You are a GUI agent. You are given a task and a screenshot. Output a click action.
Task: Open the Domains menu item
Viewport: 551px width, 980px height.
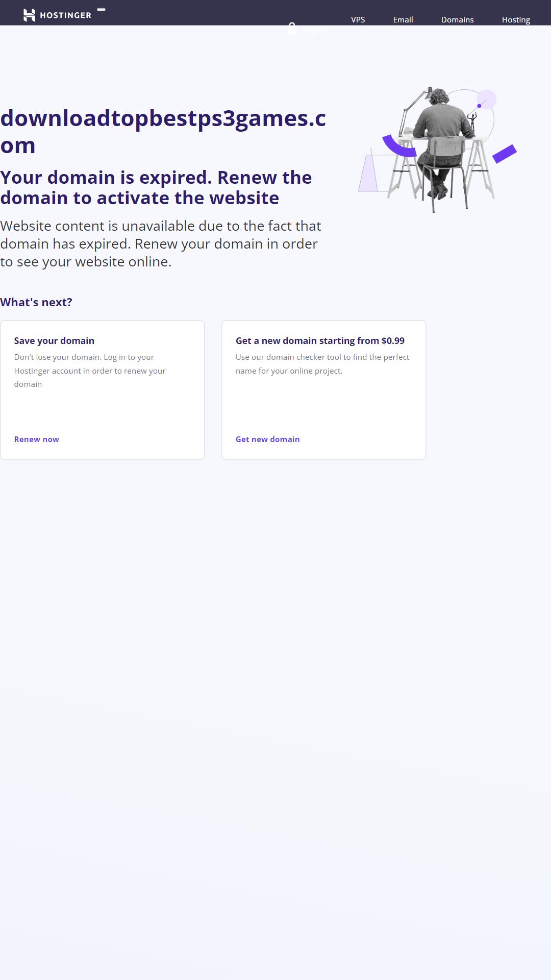(x=458, y=20)
